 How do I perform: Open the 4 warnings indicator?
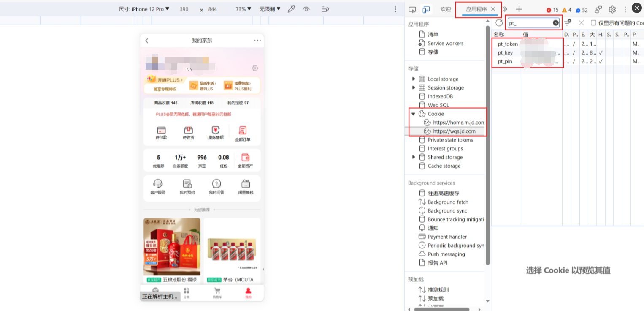[x=567, y=10]
